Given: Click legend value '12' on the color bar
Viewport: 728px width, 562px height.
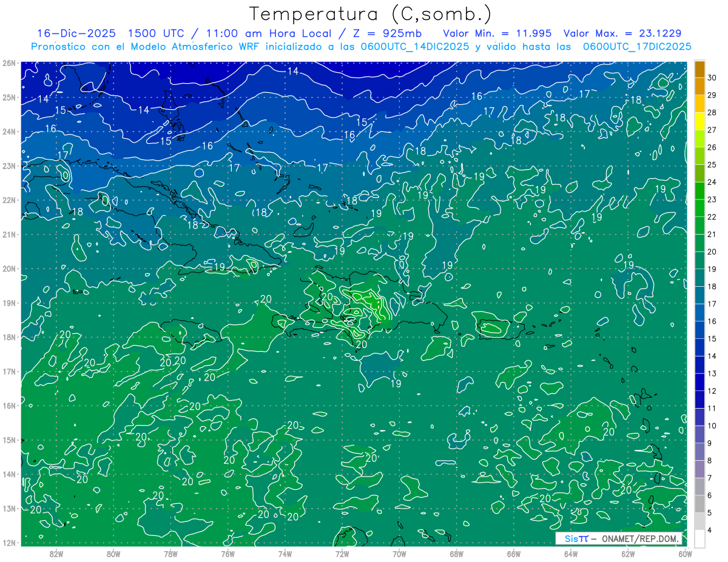Looking at the screenshot, I should [x=712, y=390].
